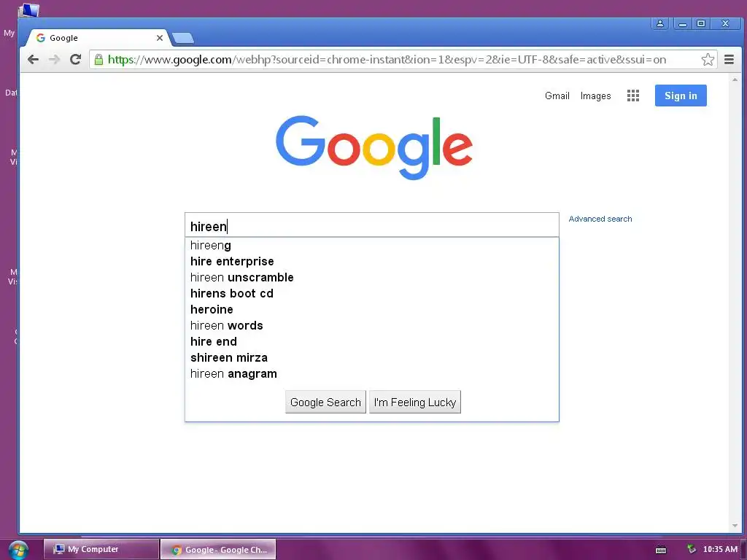Click the scrollbar down arrow
Image resolution: width=747 pixels, height=560 pixels.
click(x=735, y=526)
